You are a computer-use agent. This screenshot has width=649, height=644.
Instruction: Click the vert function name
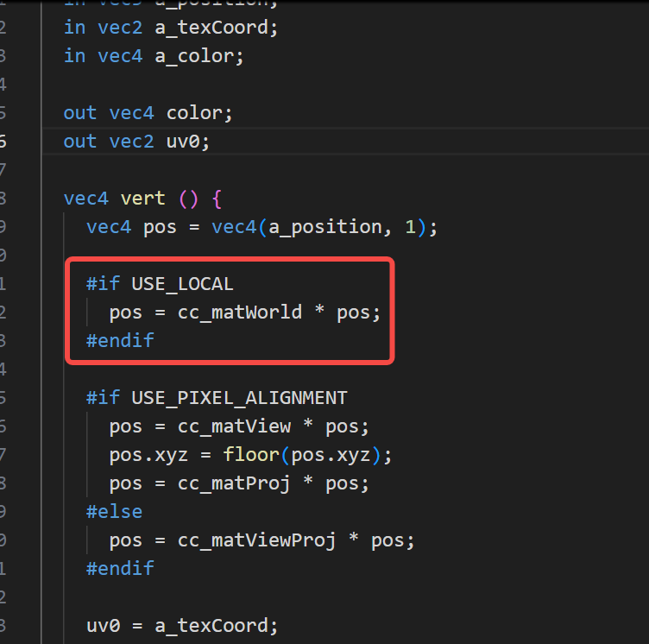(143, 199)
